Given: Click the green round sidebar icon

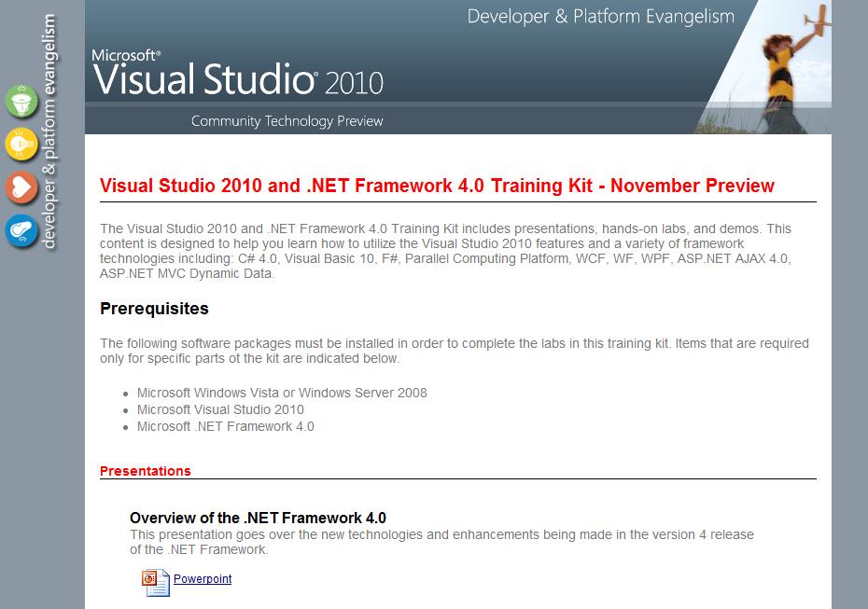Looking at the screenshot, I should 21,102.
